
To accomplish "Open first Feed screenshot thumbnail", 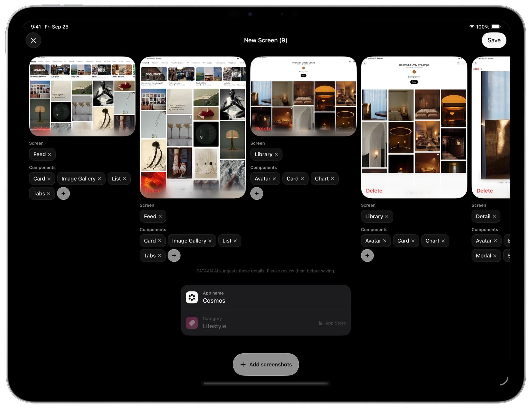I will click(82, 96).
